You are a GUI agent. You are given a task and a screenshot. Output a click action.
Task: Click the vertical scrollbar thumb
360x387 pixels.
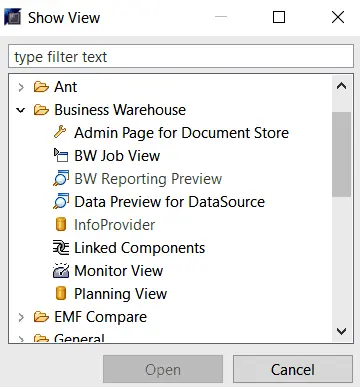point(341,154)
